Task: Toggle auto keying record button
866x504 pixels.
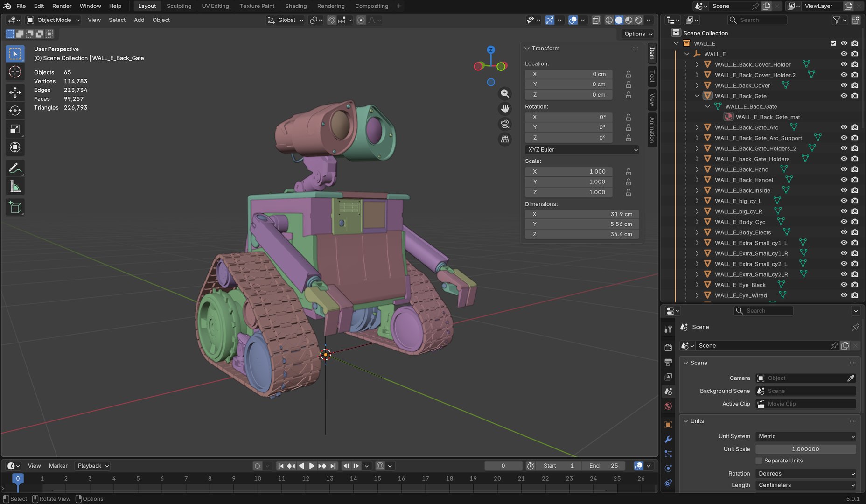Action: 257,466
